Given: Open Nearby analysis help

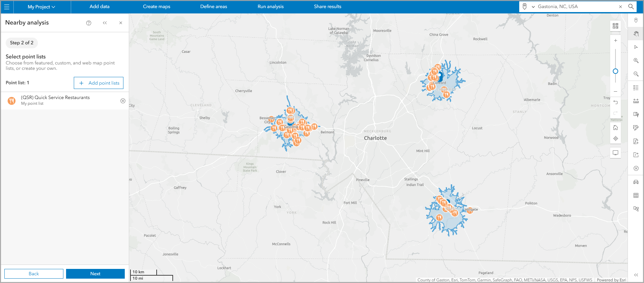Looking at the screenshot, I should click(x=89, y=23).
